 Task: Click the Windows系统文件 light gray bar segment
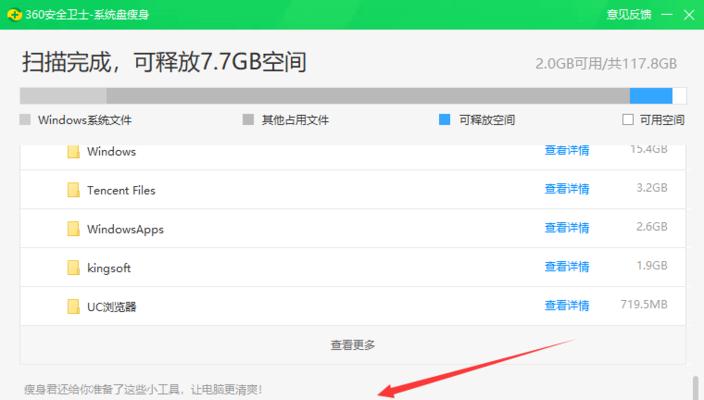point(63,96)
